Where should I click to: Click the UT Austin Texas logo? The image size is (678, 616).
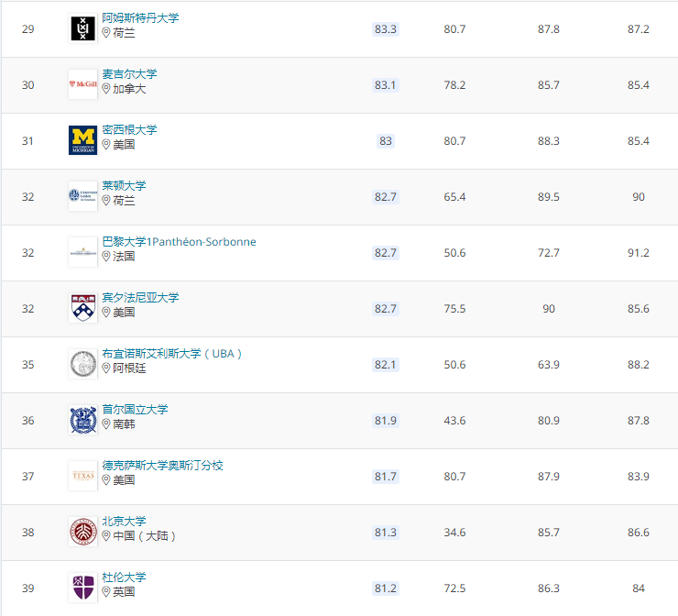click(82, 476)
